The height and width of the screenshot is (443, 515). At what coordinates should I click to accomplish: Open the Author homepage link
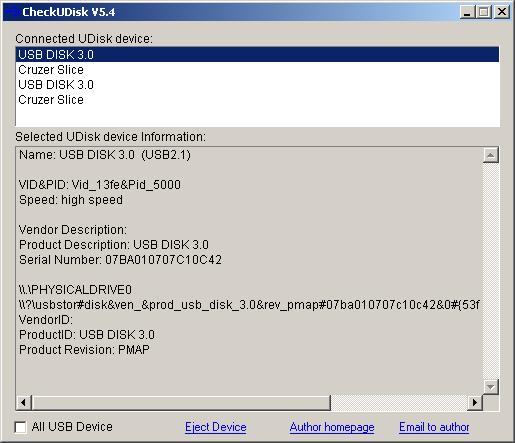coord(332,427)
